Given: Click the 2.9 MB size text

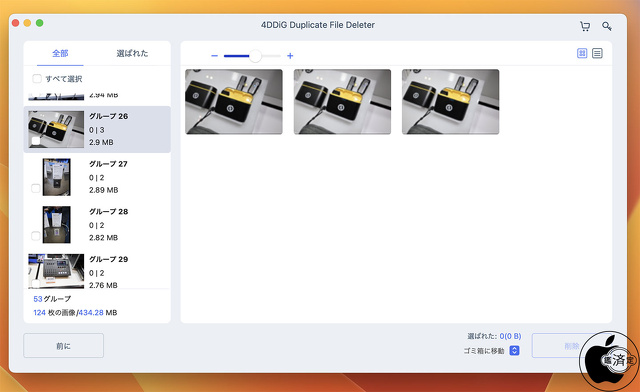Looking at the screenshot, I should coord(101,143).
